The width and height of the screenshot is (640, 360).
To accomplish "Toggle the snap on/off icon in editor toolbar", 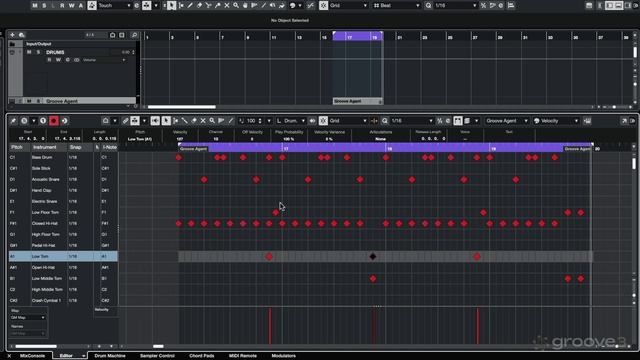I will [x=323, y=121].
